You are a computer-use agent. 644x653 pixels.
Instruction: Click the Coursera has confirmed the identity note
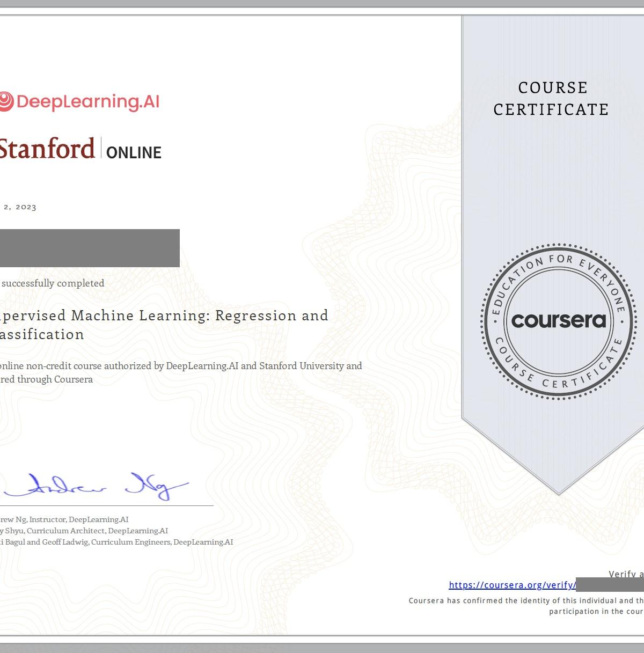526,606
